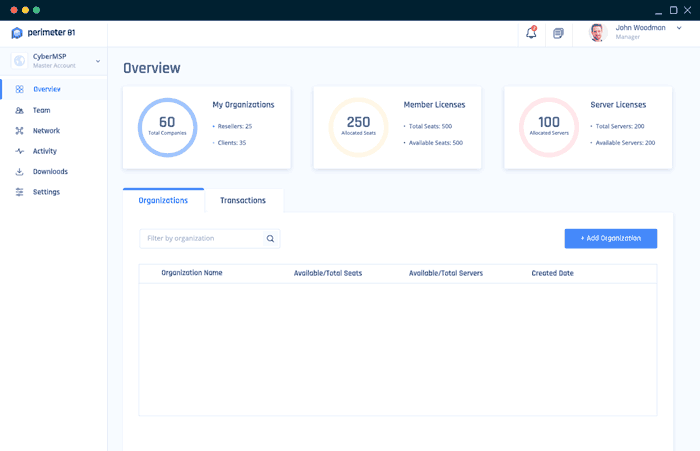
Task: Click John Woodman's profile picture
Action: [598, 33]
